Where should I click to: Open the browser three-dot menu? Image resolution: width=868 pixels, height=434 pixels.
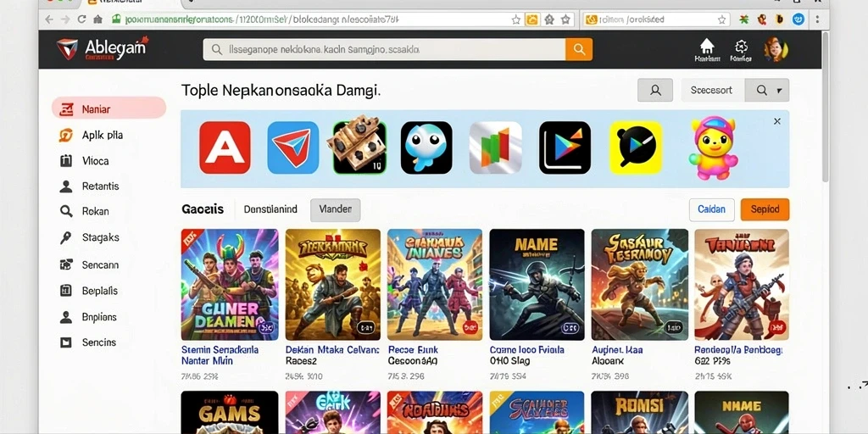[x=817, y=19]
